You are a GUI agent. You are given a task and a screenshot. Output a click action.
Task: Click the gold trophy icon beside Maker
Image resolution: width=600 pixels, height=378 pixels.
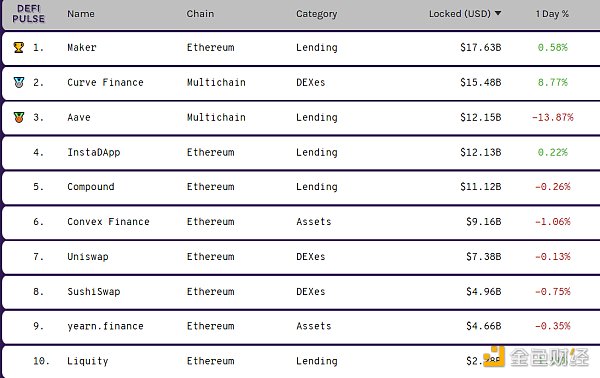(19, 47)
